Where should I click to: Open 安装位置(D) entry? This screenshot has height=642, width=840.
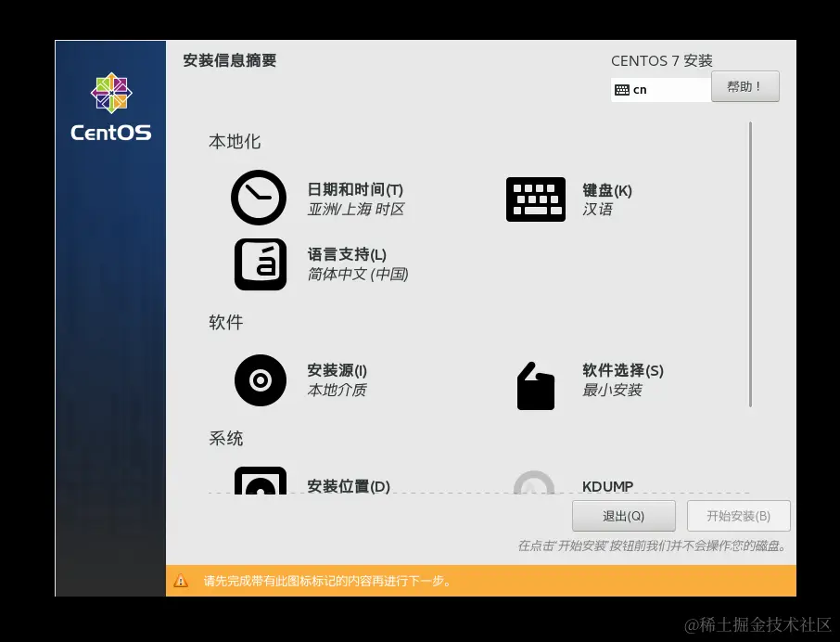click(x=349, y=486)
